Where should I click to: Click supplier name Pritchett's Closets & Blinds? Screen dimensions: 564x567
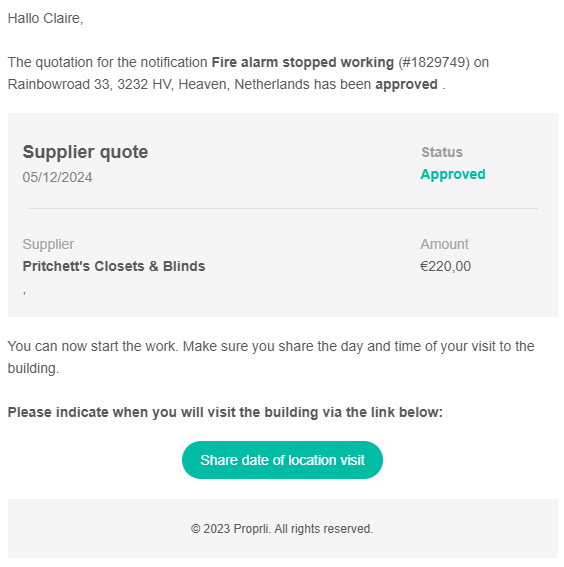click(x=114, y=266)
